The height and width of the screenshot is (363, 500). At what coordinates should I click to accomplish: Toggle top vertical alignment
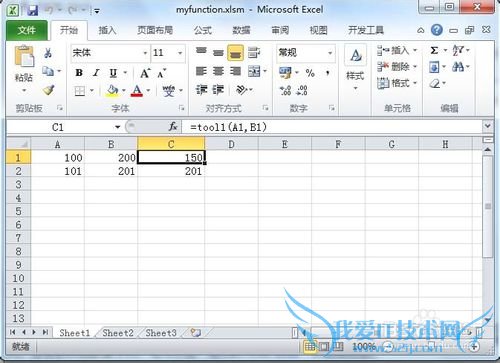(x=201, y=52)
